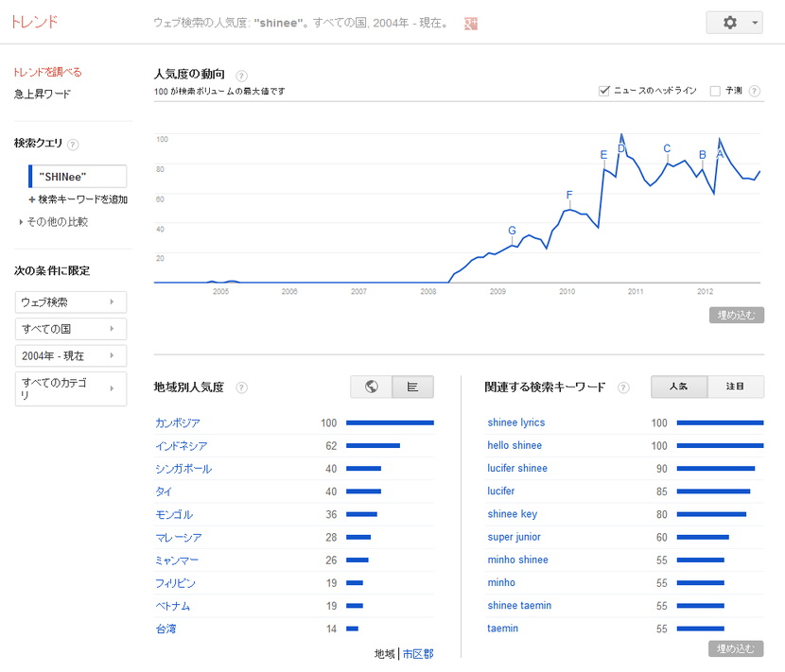Switch regional interest to map view

click(372, 387)
